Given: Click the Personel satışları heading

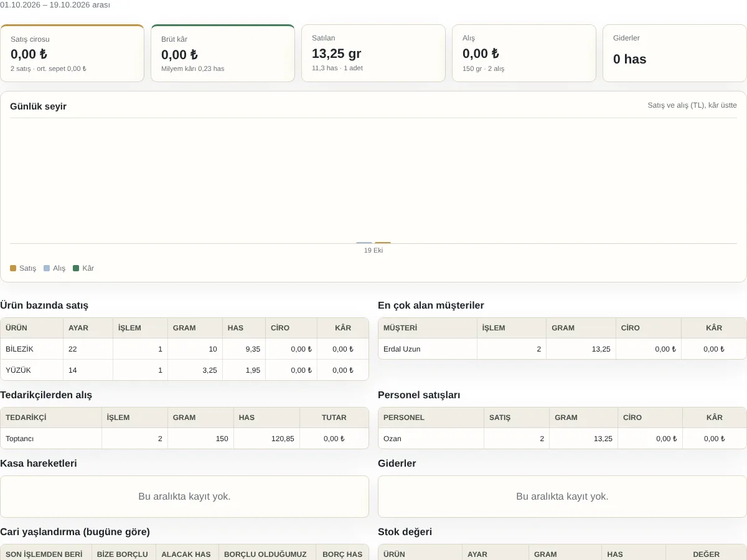Looking at the screenshot, I should click(x=419, y=395).
